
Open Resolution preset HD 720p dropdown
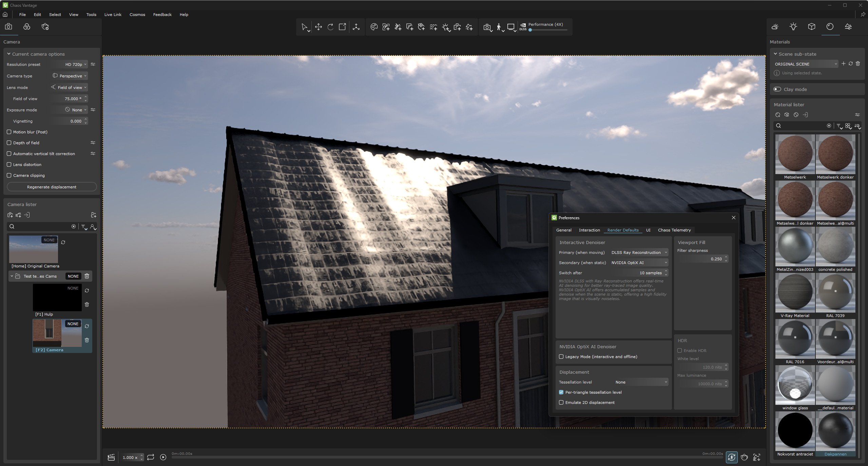tap(70, 64)
